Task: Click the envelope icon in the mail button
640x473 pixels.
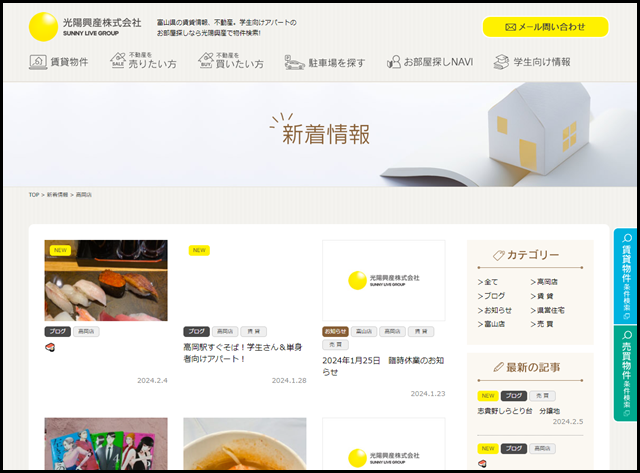Action: coord(510,27)
